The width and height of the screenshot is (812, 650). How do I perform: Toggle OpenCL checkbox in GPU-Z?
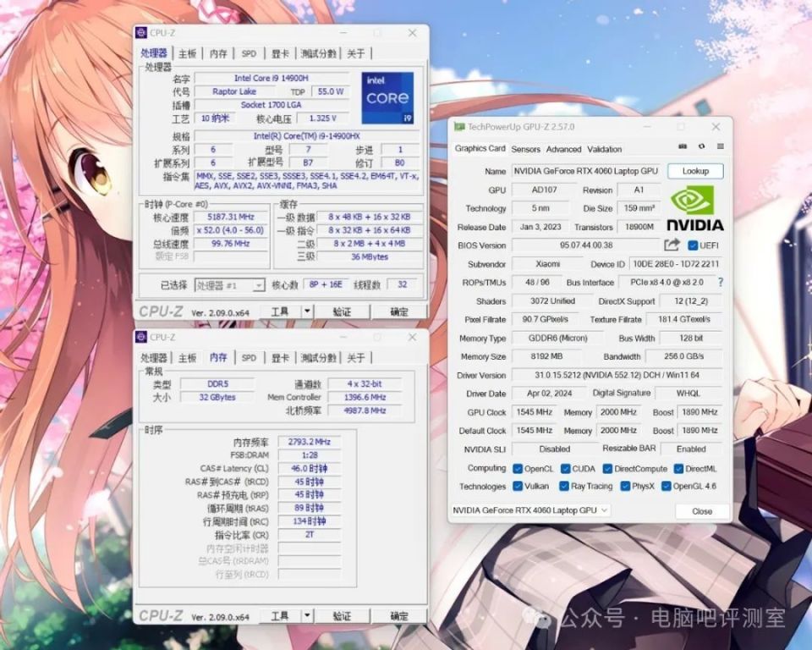click(x=517, y=469)
